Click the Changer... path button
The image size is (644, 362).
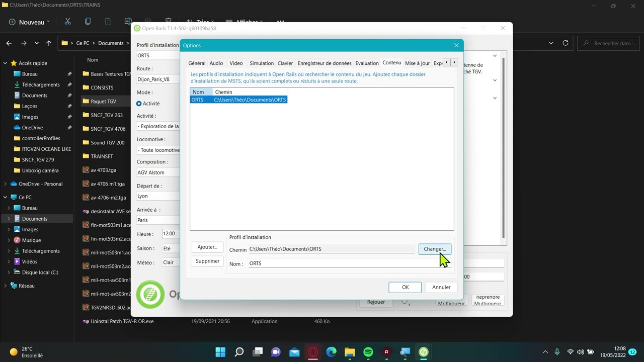click(435, 249)
